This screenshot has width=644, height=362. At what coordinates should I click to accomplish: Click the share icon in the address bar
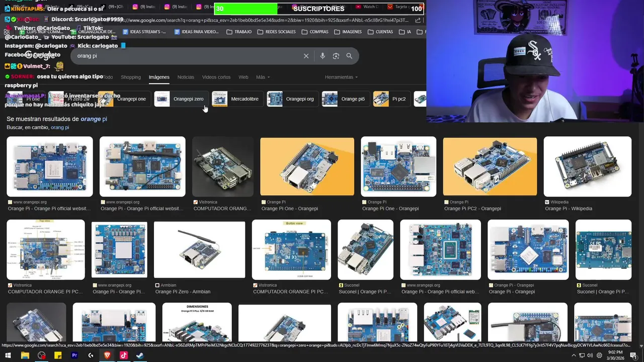coord(418,20)
